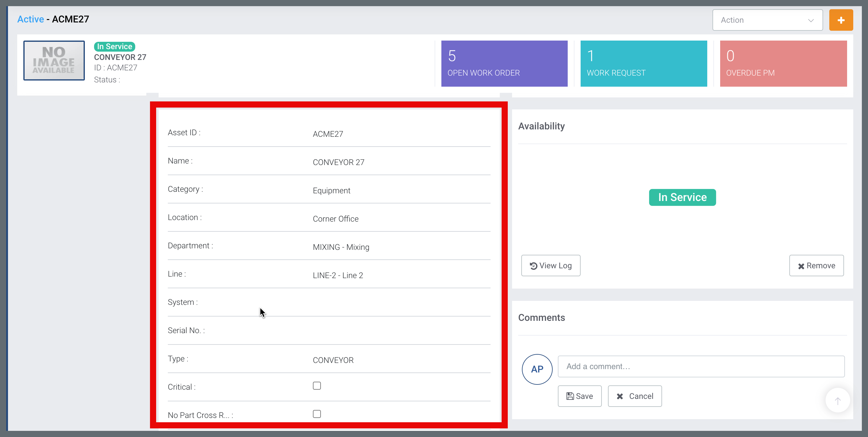Click the small In Service header badge
This screenshot has width=868, height=437.
click(x=115, y=46)
